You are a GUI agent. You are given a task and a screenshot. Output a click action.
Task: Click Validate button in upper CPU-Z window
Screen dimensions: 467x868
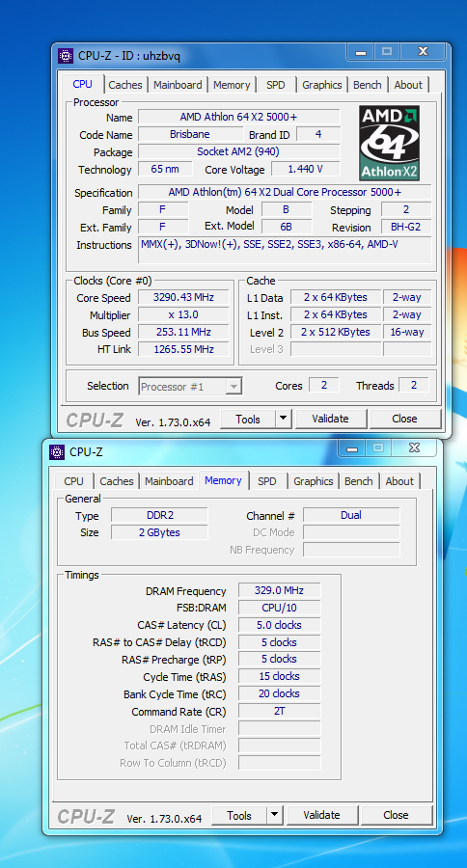pos(330,420)
